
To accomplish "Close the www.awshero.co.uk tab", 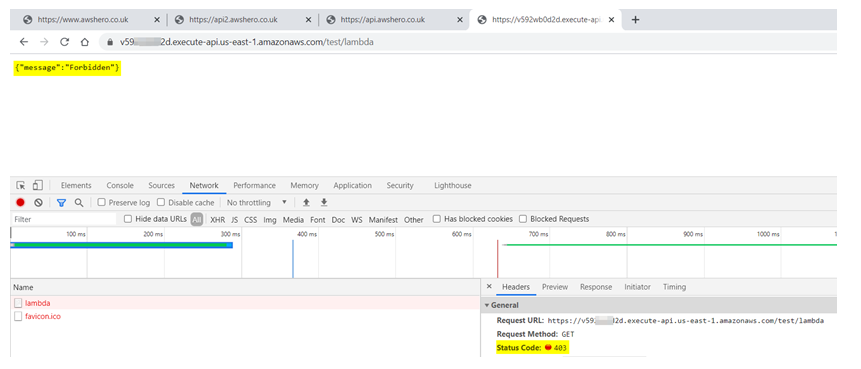I will pyautogui.click(x=156, y=20).
